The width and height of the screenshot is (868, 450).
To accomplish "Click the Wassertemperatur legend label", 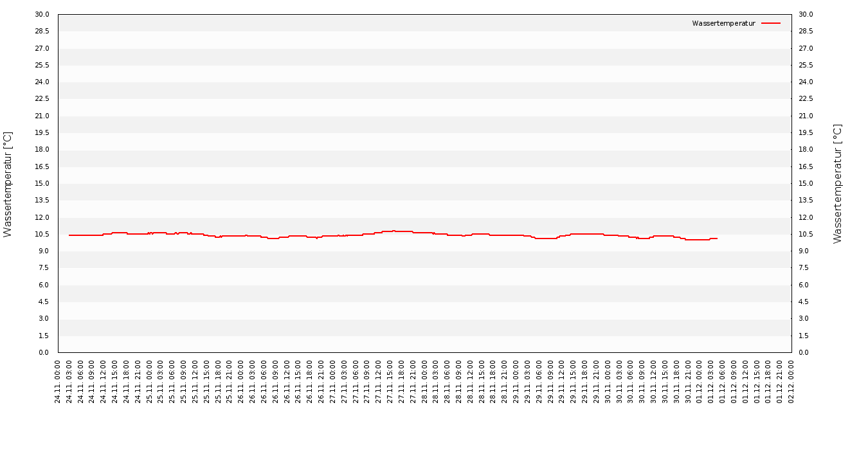I will pyautogui.click(x=723, y=23).
